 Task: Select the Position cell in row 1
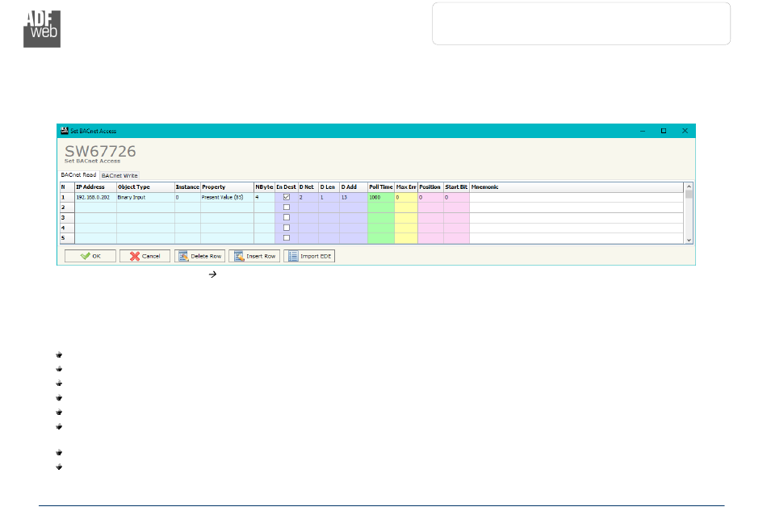[x=430, y=198]
